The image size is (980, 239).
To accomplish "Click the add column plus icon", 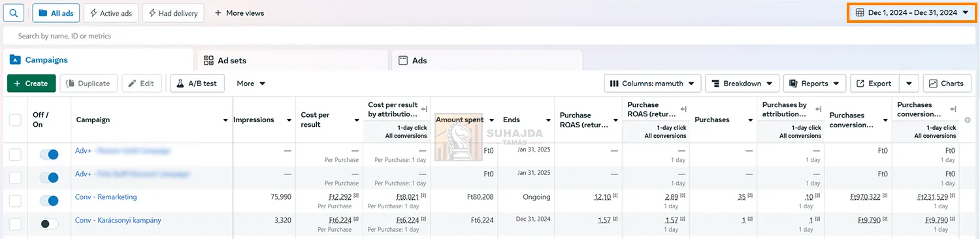I will [x=968, y=120].
